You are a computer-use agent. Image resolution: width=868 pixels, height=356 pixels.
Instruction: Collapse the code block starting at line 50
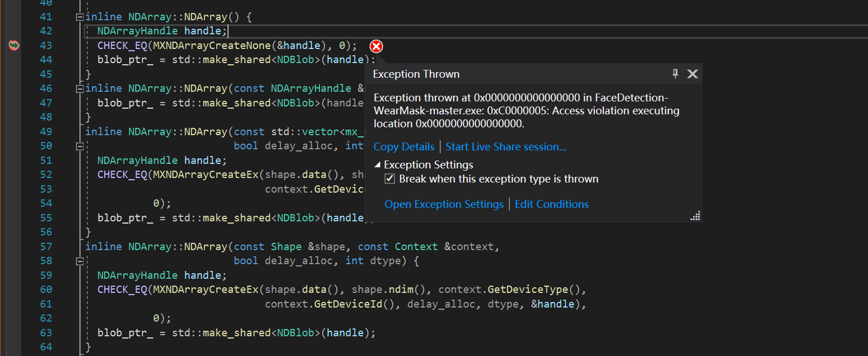click(79, 145)
